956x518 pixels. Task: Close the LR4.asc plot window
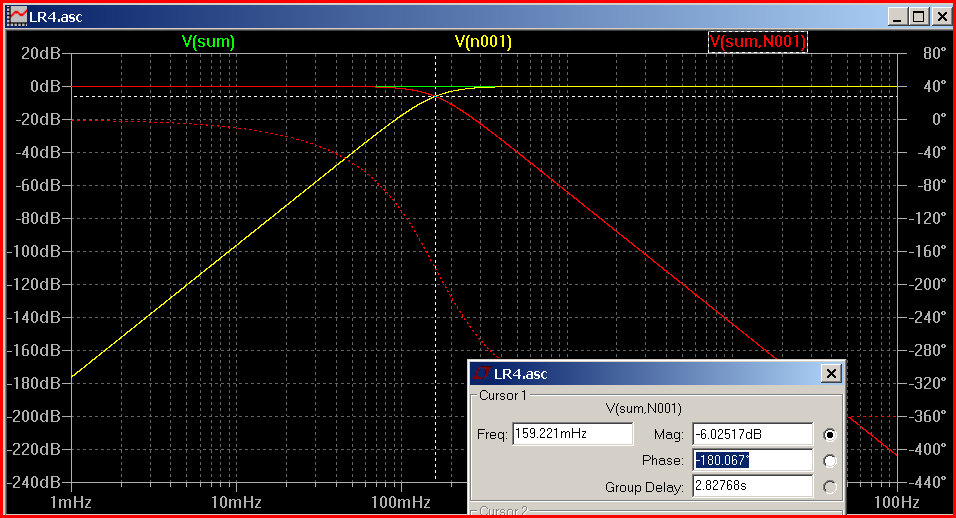(941, 16)
